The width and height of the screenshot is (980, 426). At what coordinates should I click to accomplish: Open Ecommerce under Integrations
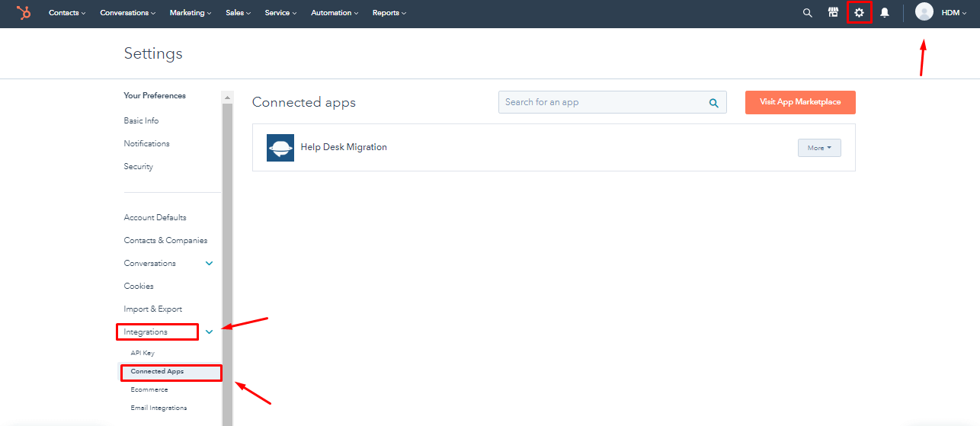pyautogui.click(x=149, y=390)
